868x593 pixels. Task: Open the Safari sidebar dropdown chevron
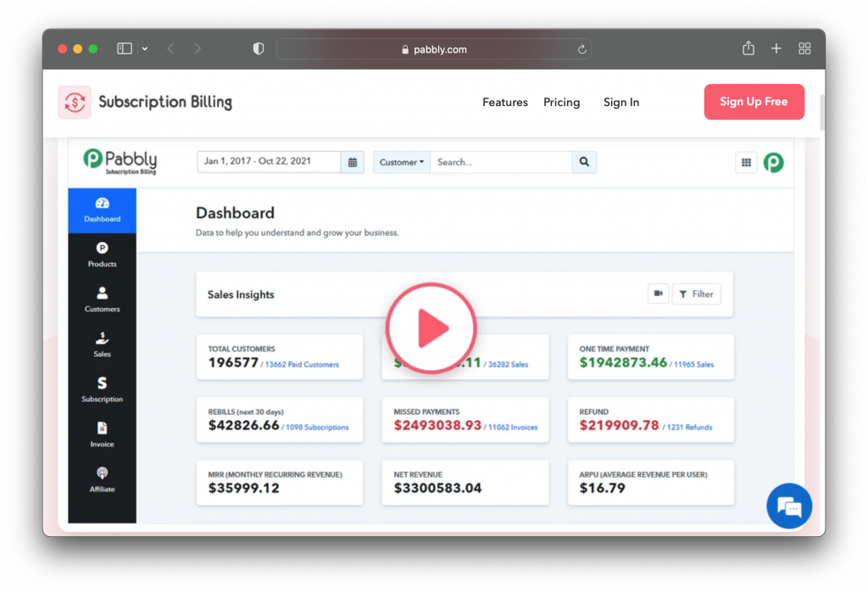point(145,49)
